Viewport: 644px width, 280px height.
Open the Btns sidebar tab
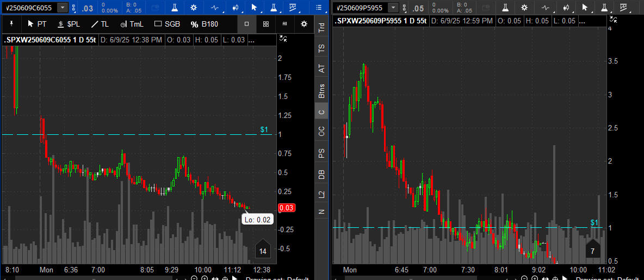point(321,91)
